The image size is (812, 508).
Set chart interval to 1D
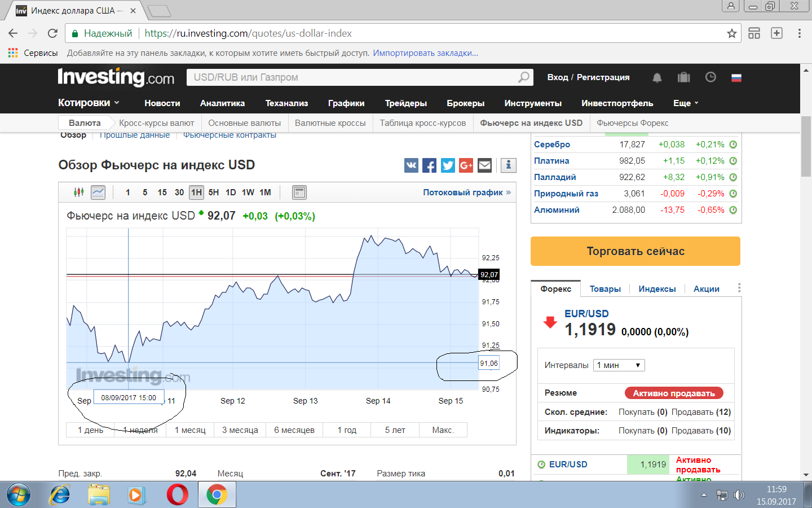coord(231,192)
